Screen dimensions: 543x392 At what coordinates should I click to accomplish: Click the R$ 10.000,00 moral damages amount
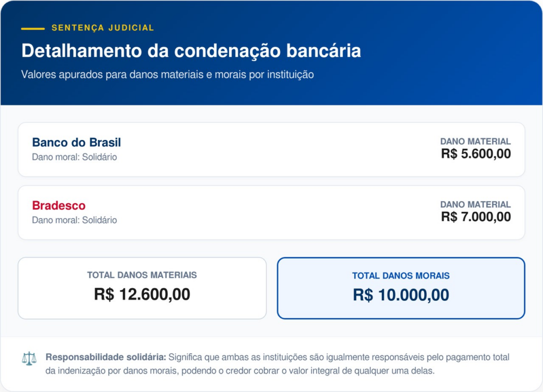coord(401,295)
